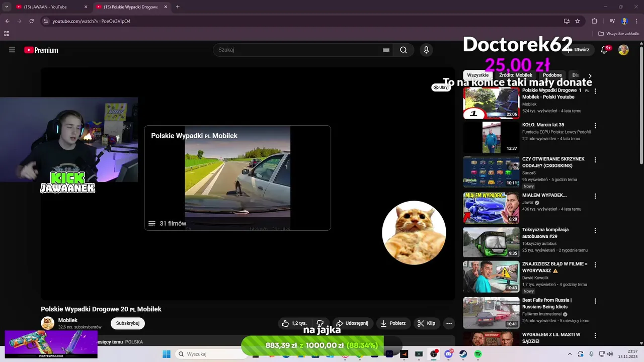Open options for Toksyczna kompilacja autobusowa

595,231
